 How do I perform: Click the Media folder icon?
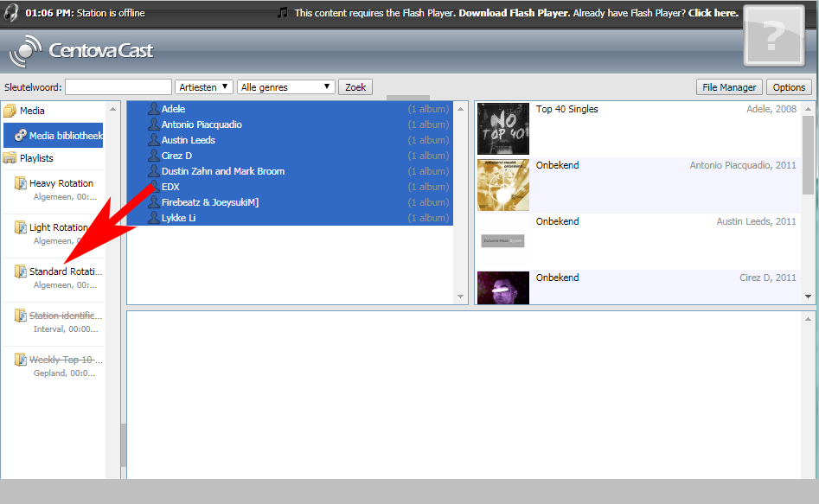click(10, 111)
